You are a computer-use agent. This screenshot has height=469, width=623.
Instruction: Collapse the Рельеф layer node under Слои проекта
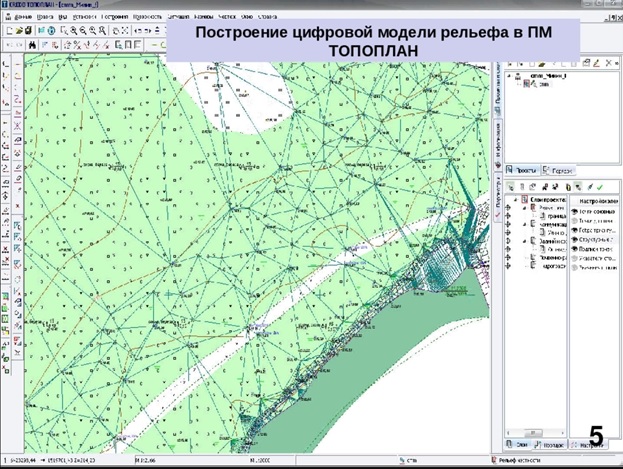pyautogui.click(x=524, y=207)
